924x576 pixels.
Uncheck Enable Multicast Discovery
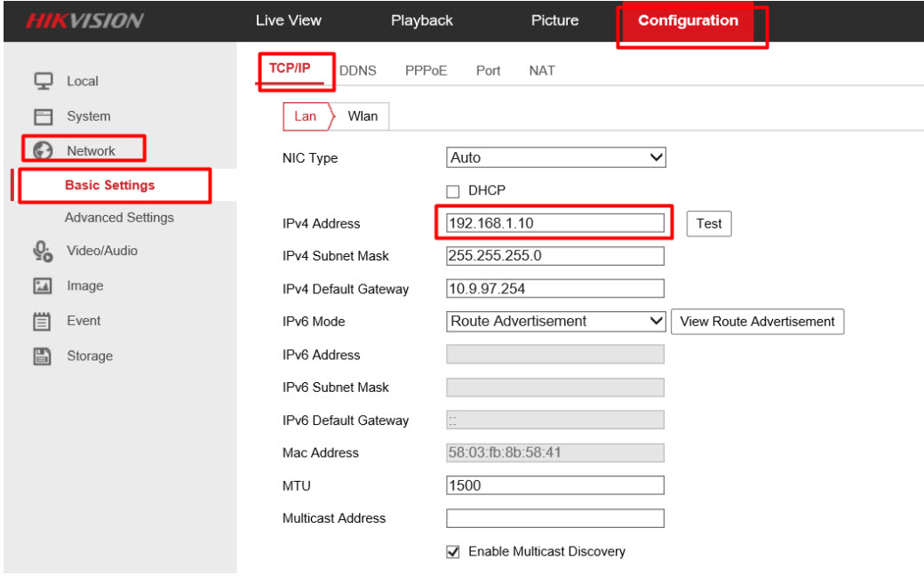pos(453,552)
